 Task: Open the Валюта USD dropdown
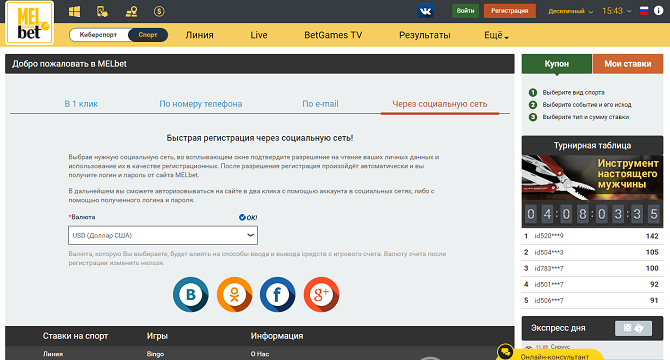tap(163, 235)
